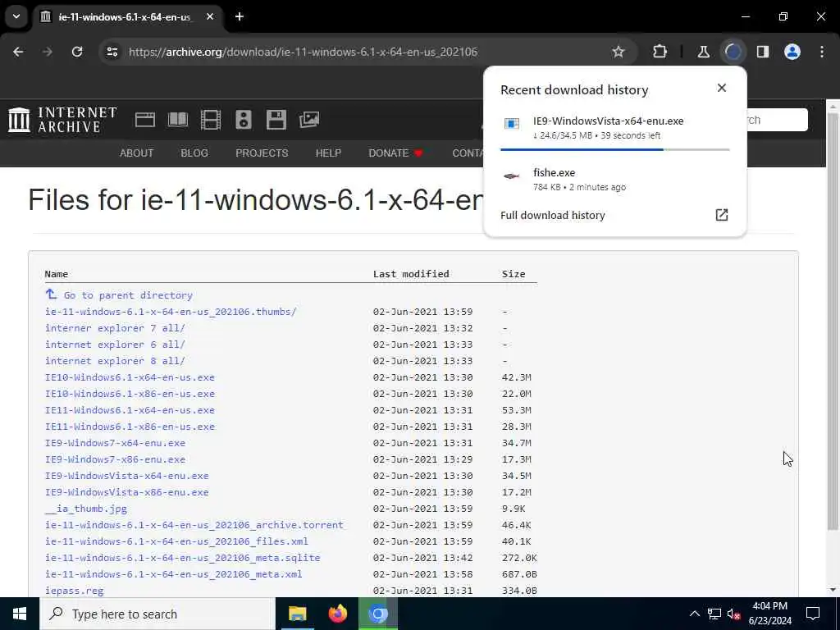Image resolution: width=840 pixels, height=630 pixels.
Task: Open the BLOG menu item
Action: 194,153
